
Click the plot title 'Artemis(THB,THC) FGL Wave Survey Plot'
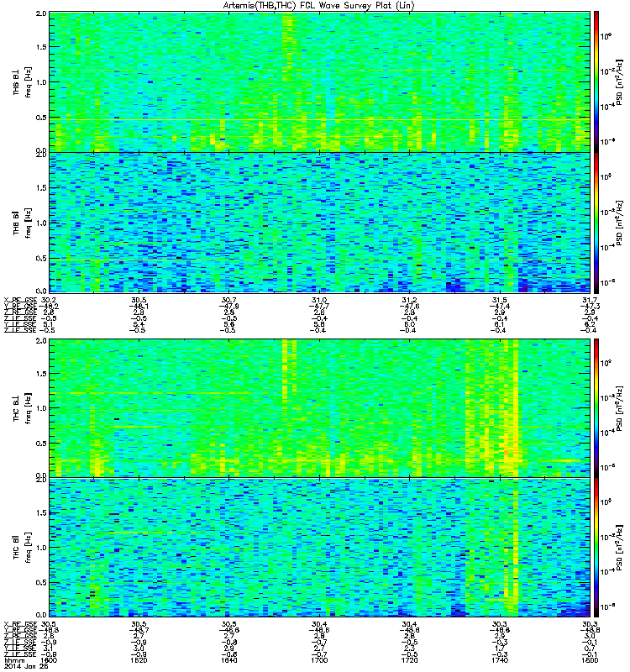319,6
